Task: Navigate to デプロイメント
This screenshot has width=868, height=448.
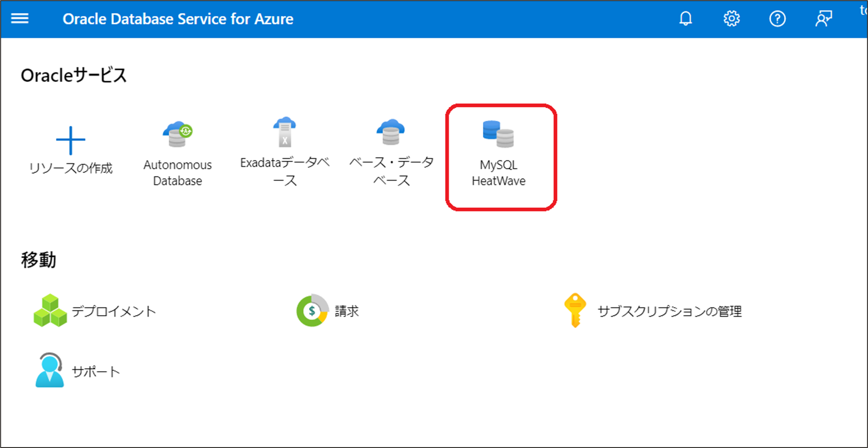Action: pos(114,311)
